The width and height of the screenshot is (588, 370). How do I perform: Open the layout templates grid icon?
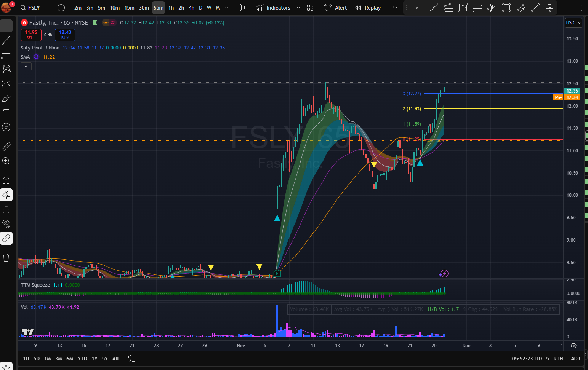pos(310,8)
